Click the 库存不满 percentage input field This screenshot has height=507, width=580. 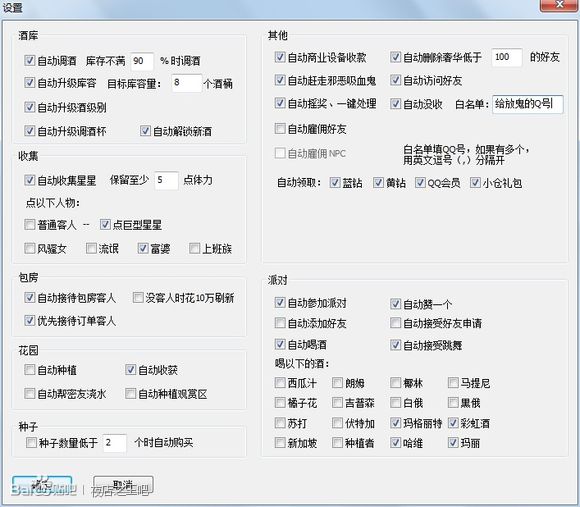pyautogui.click(x=142, y=61)
